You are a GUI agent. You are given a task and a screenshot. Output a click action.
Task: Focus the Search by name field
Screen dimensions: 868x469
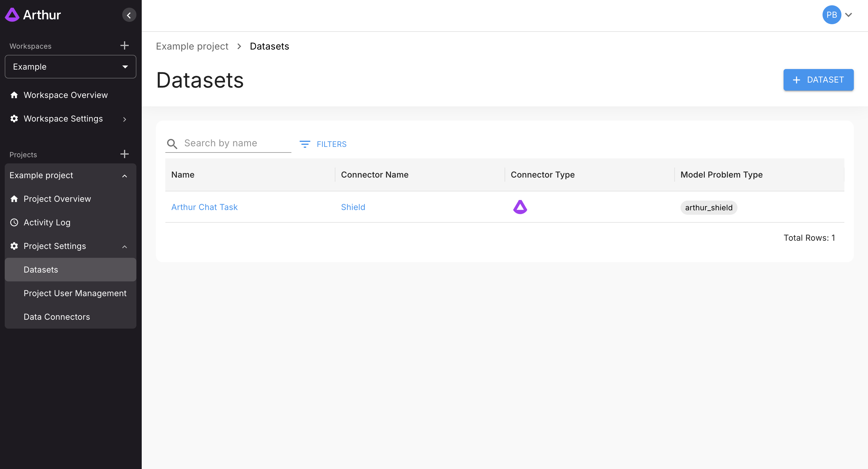click(236, 143)
